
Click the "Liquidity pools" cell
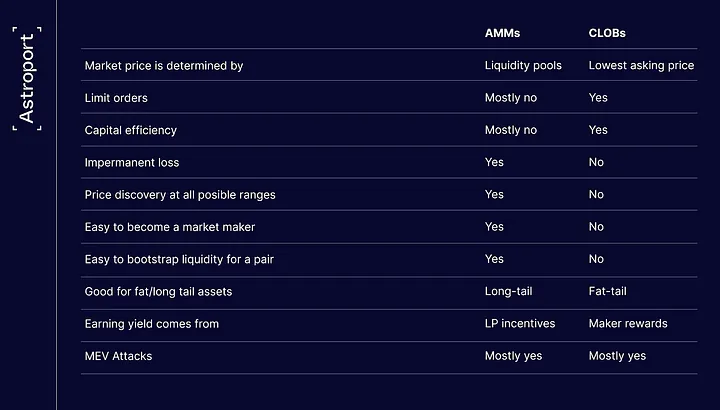point(523,66)
